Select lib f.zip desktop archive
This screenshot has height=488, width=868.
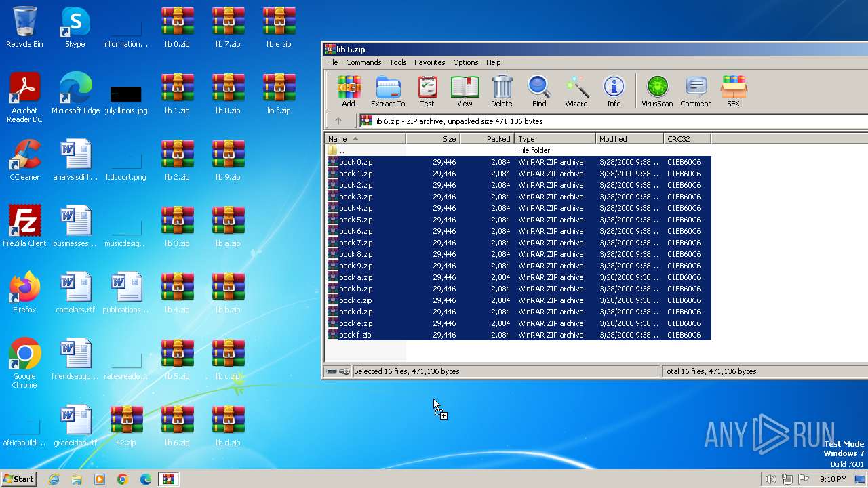click(x=279, y=94)
